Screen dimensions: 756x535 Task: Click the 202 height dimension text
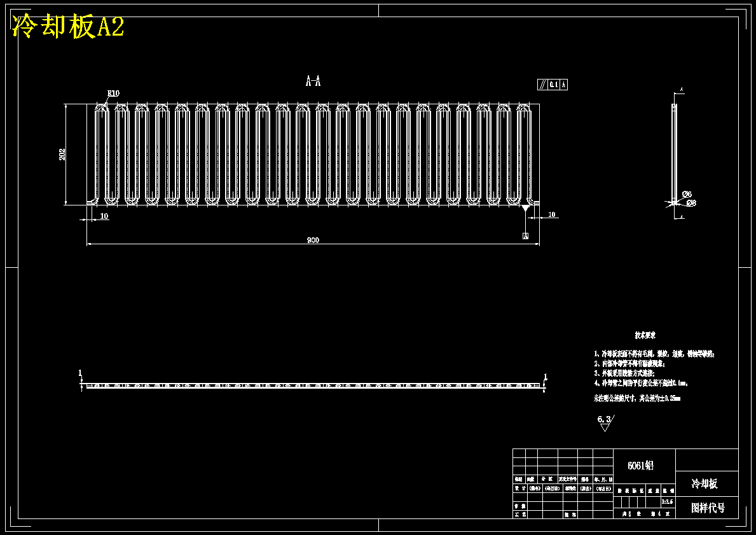[62, 155]
